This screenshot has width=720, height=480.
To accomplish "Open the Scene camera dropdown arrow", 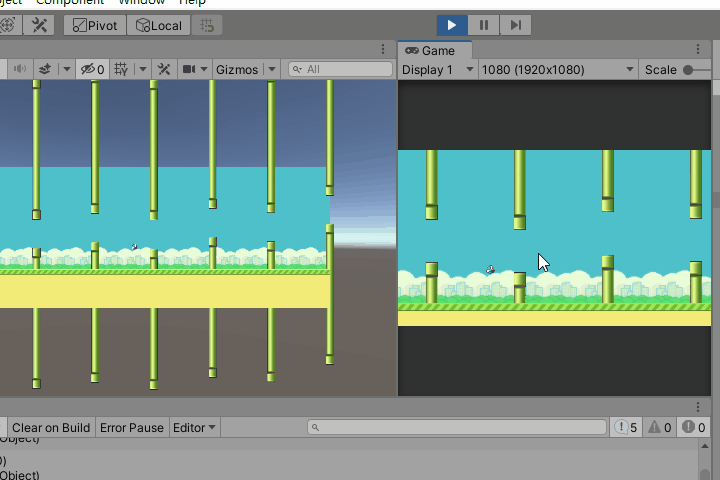I will click(204, 69).
